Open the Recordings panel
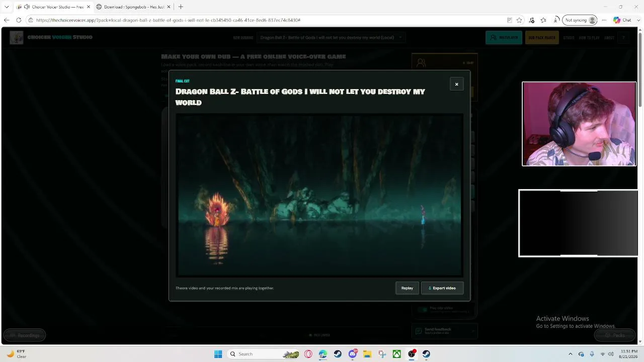Screen dimensions: 644x362 pos(25,335)
